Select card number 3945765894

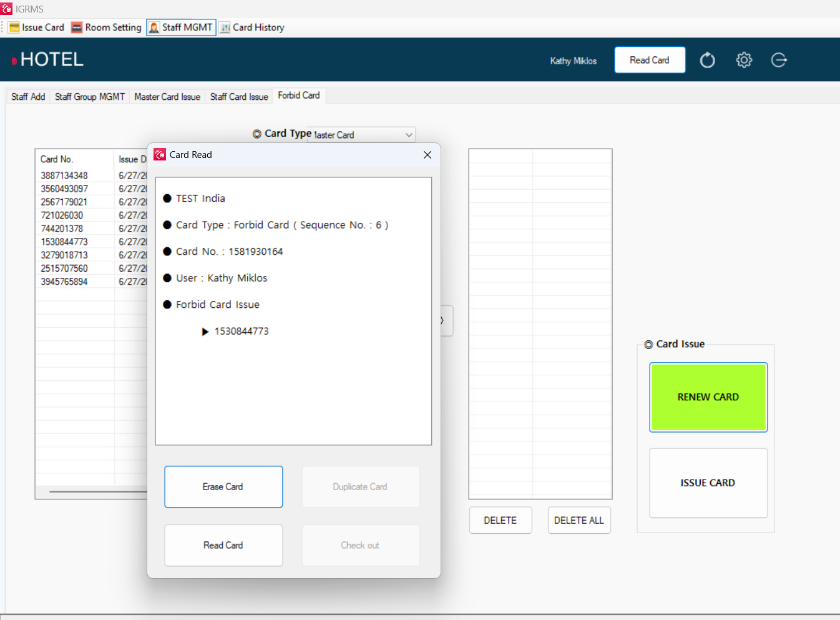64,282
